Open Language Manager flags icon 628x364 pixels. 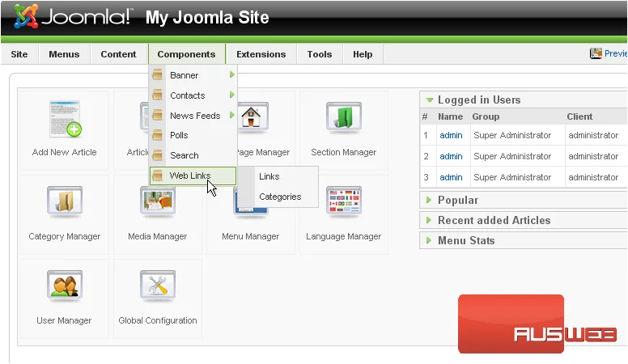coord(344,202)
